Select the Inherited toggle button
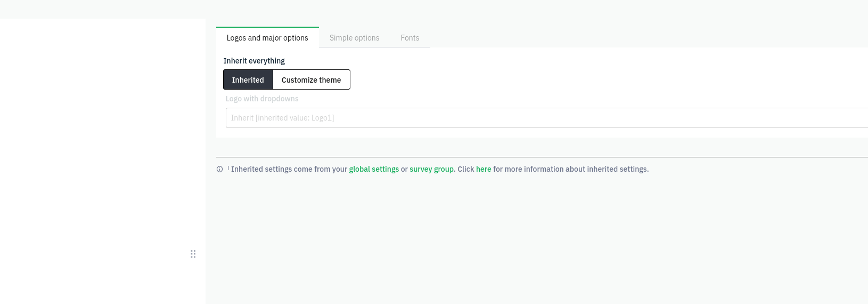 [248, 80]
